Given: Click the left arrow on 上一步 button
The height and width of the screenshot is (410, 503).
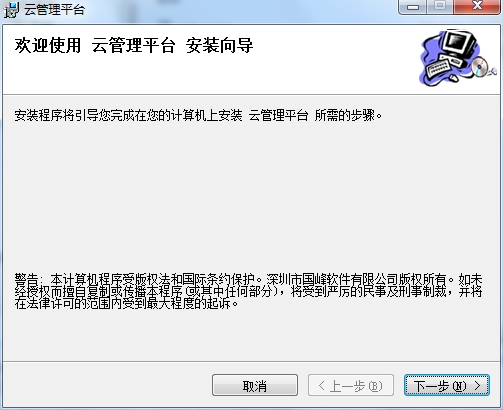Looking at the screenshot, I should pyautogui.click(x=321, y=386).
